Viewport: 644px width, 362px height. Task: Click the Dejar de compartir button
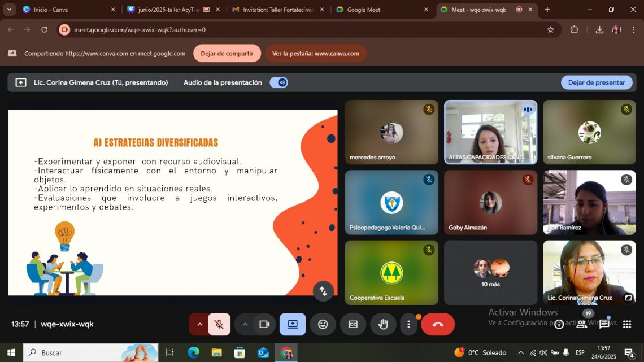coord(227,53)
